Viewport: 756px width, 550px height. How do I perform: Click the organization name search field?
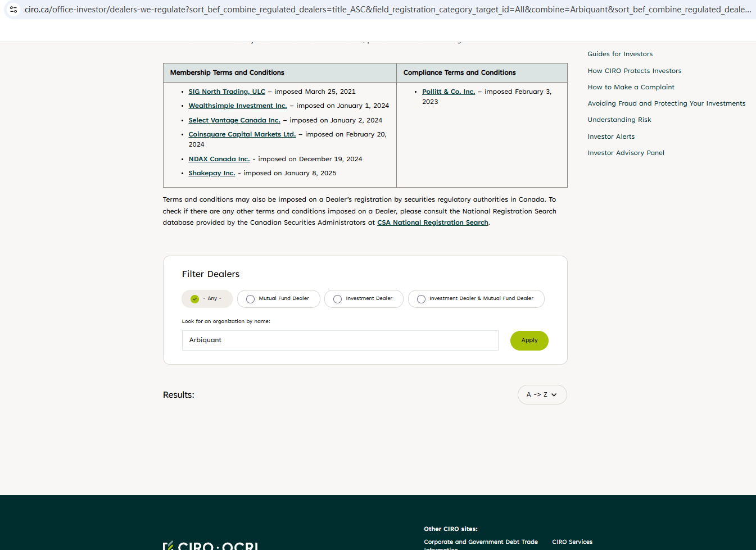tap(340, 340)
